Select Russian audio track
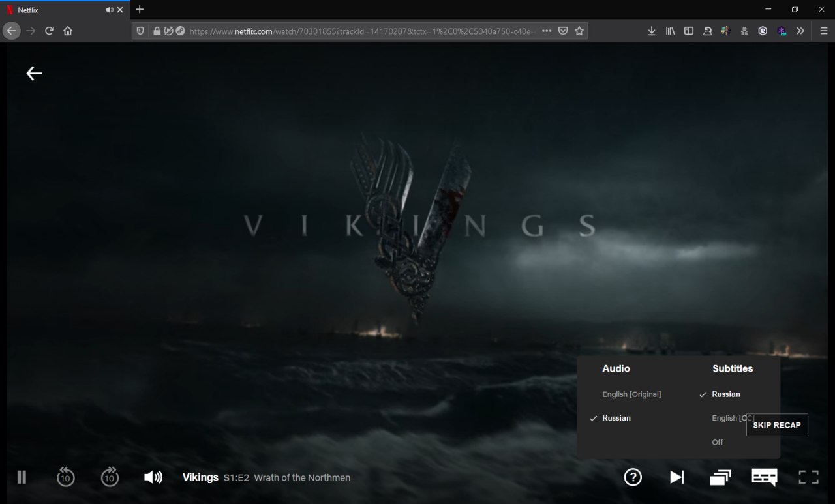 tap(616, 418)
